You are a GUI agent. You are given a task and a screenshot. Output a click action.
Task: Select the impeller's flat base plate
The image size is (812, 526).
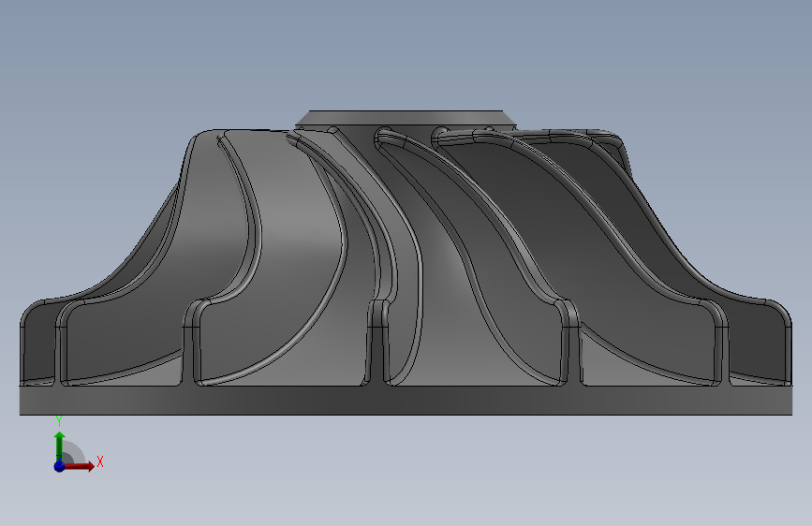(406, 401)
